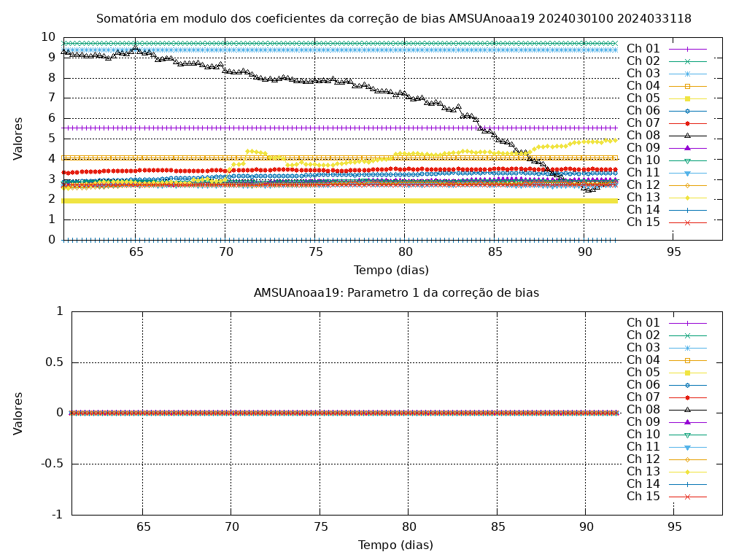
Task: Click the Somatória em modulo chart title
Action: click(x=393, y=18)
